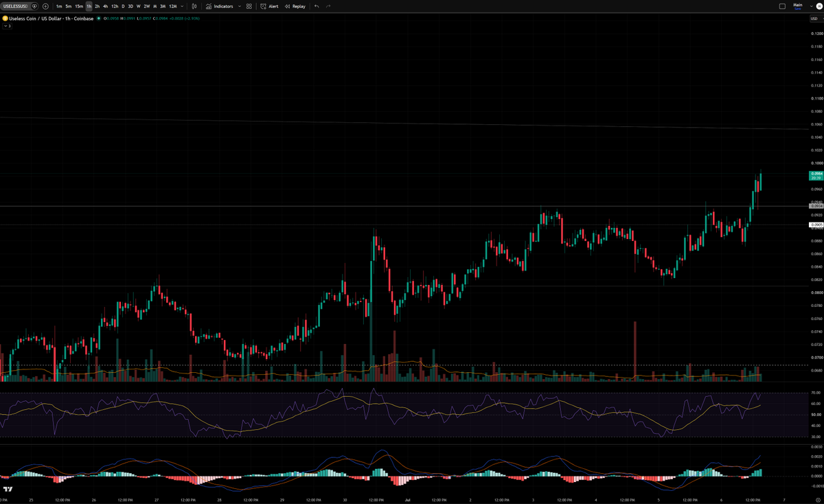Collapse the indicator legend showing 3
The width and height of the screenshot is (824, 504).
tap(7, 26)
